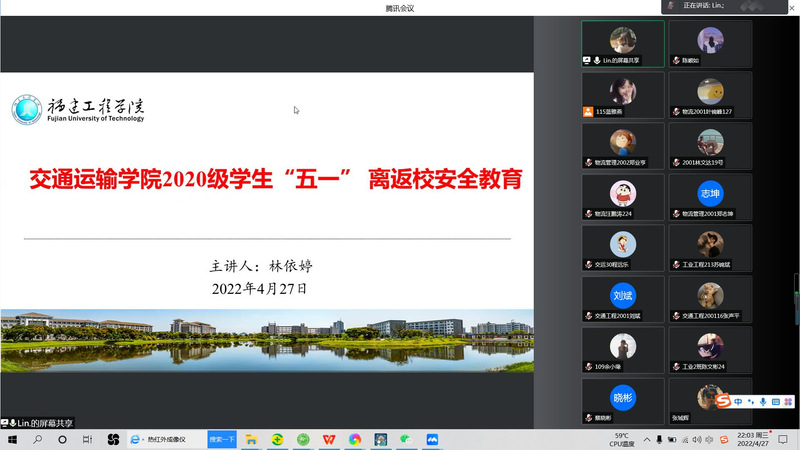
Task: Open the avatar of participant 115蓝雅燕
Action: click(x=622, y=91)
